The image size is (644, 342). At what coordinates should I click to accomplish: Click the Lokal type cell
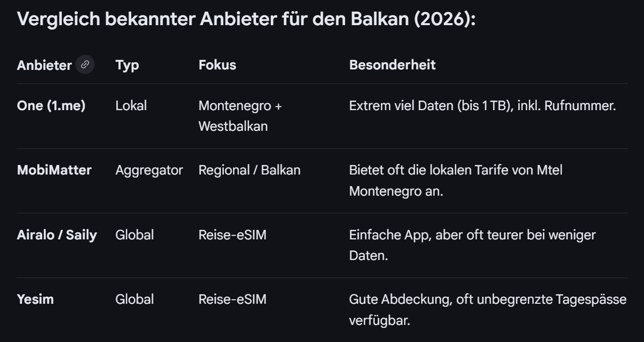click(131, 106)
